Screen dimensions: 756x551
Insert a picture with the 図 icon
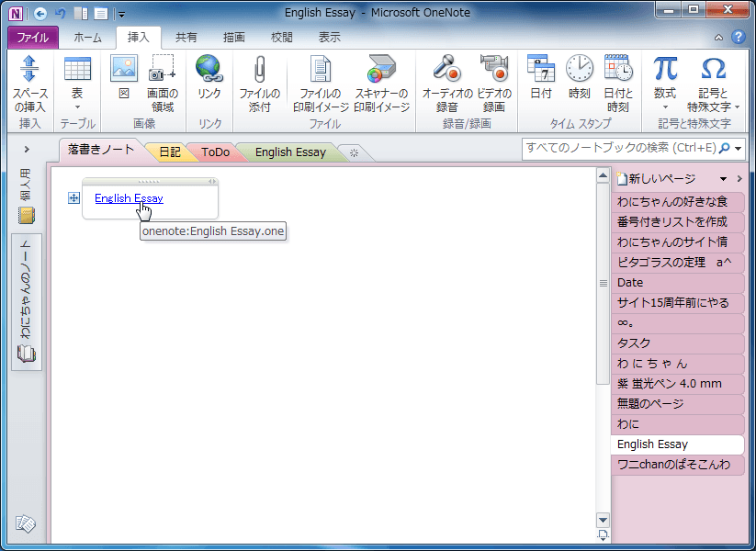124,77
